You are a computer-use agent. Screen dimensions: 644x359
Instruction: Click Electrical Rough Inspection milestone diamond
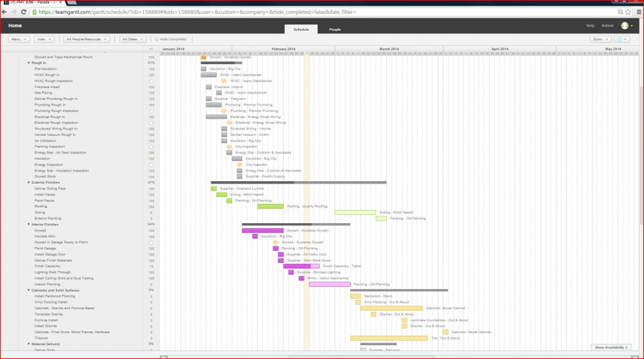pos(229,123)
